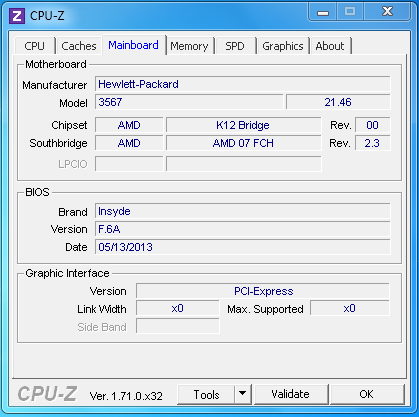The height and width of the screenshot is (417, 419).
Task: Minimize the CPU-Z window
Action: point(323,13)
